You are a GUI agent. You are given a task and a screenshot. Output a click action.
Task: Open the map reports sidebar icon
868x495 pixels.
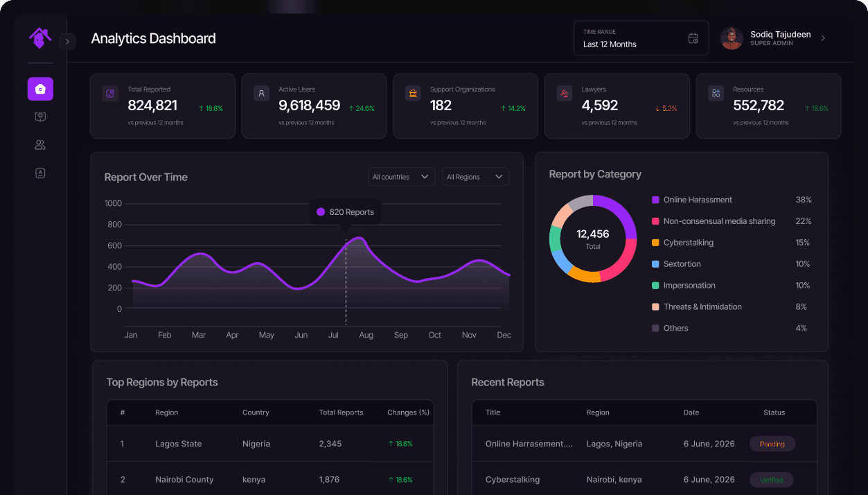(x=40, y=117)
